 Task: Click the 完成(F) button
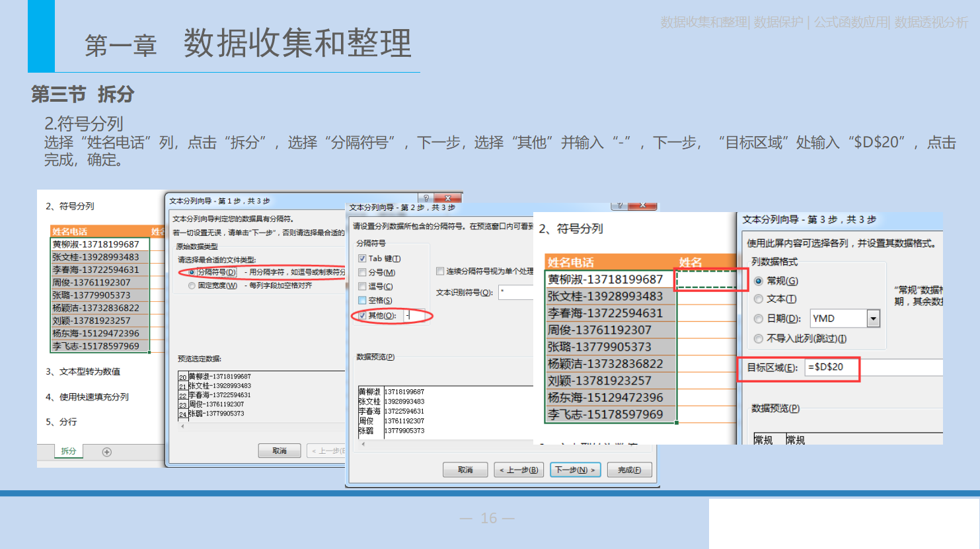pos(629,470)
